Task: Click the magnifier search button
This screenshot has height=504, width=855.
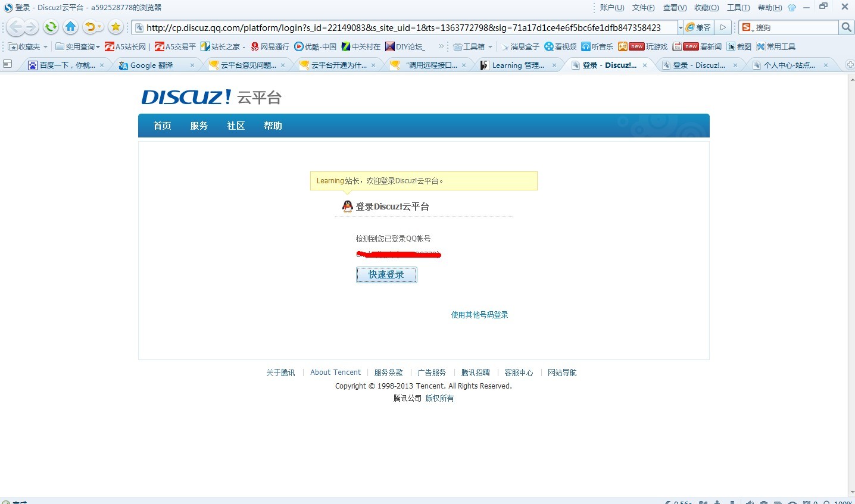Action: [x=846, y=27]
